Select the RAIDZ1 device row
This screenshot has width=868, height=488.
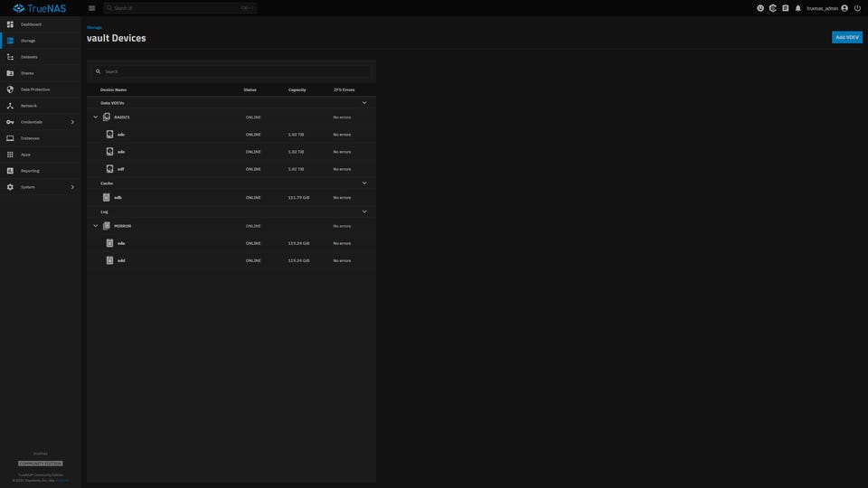[231, 117]
